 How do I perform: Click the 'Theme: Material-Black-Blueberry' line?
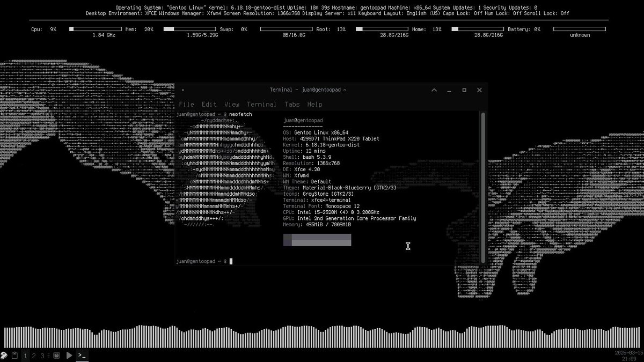[340, 188]
